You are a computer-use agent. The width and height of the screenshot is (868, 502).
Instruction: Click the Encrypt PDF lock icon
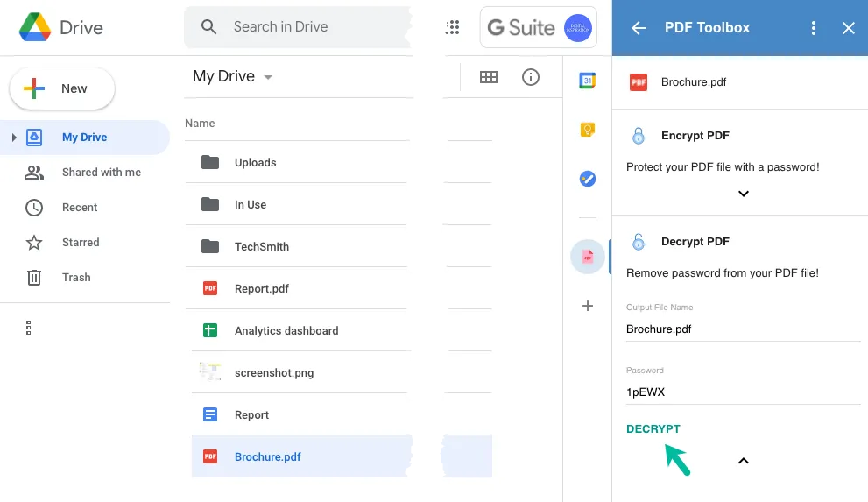tap(639, 136)
